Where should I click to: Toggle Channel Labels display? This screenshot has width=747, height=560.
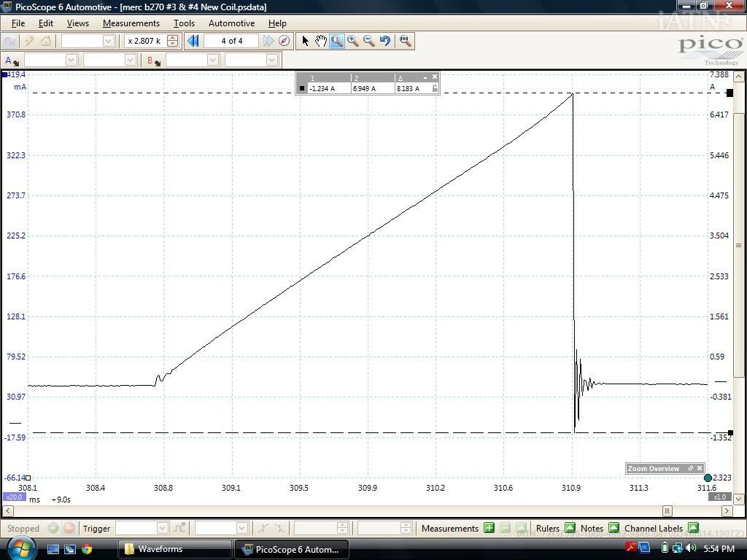coord(693,528)
